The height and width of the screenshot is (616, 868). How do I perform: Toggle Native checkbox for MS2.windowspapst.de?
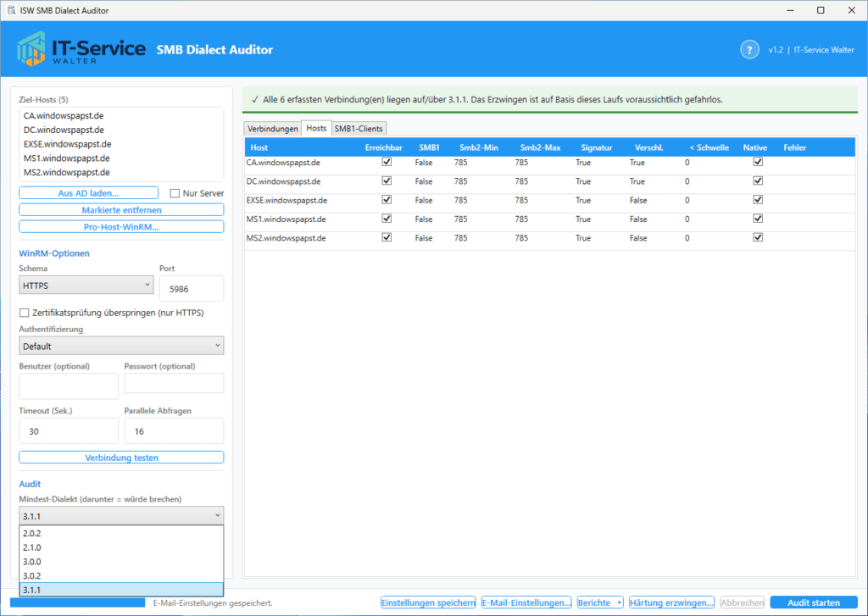[758, 237]
